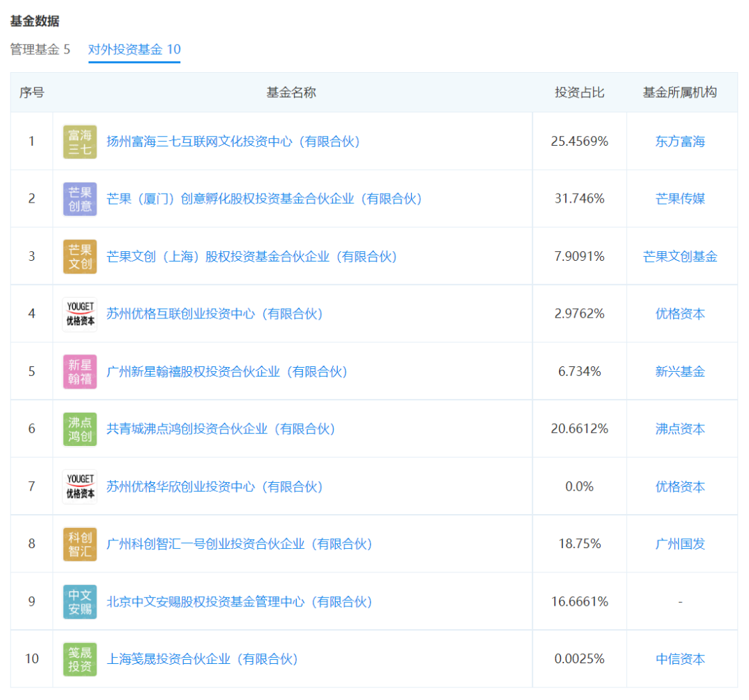Select the 对外投资基金 10 tab
Viewport: 749px width, 700px height.
click(x=135, y=49)
